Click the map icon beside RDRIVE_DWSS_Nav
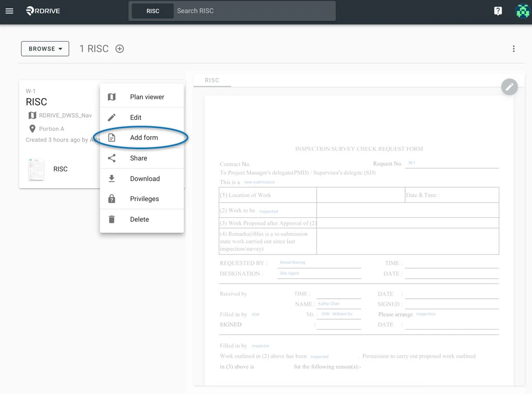 pos(32,115)
